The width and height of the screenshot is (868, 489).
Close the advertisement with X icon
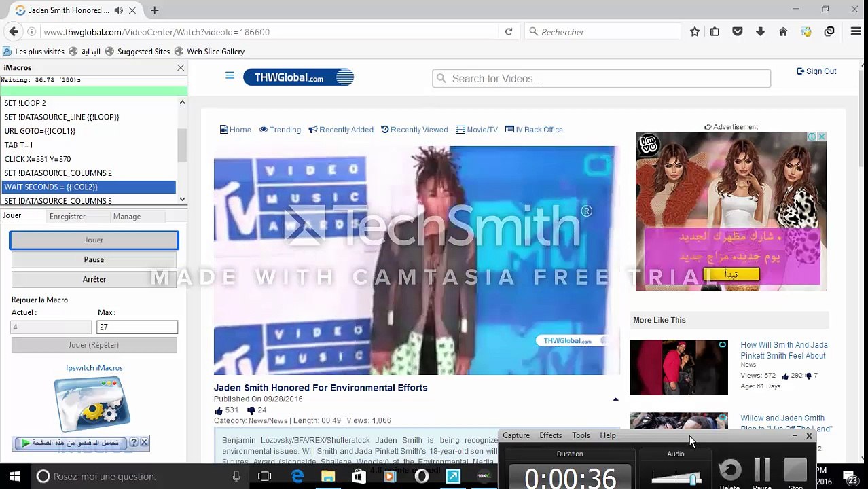[821, 137]
